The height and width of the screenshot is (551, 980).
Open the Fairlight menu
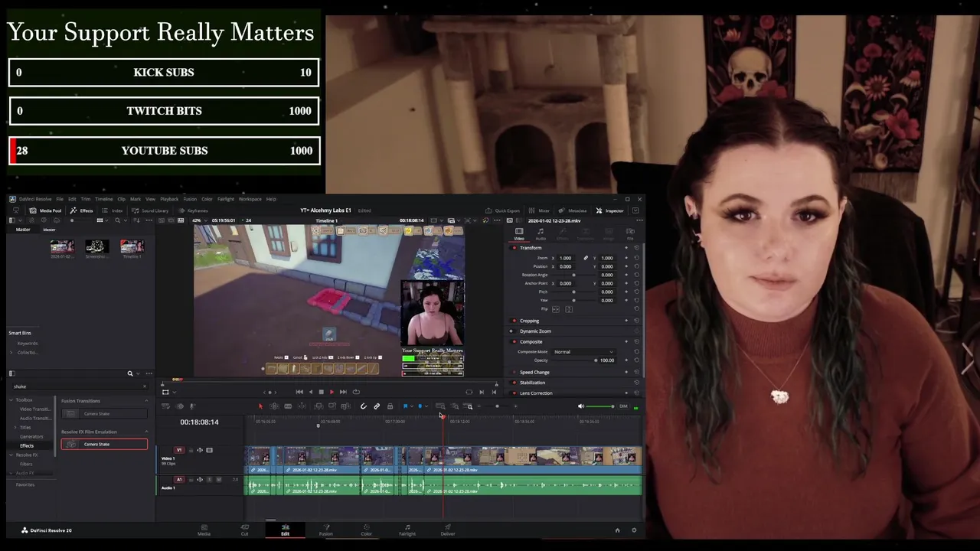point(226,199)
